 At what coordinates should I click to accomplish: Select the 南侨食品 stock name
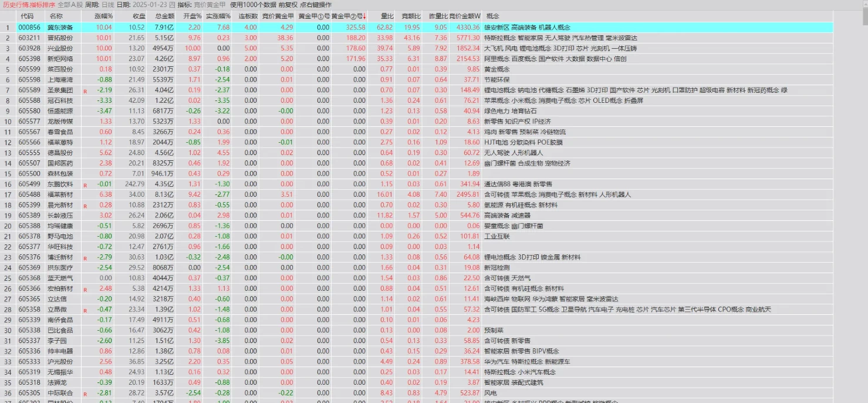(60, 320)
